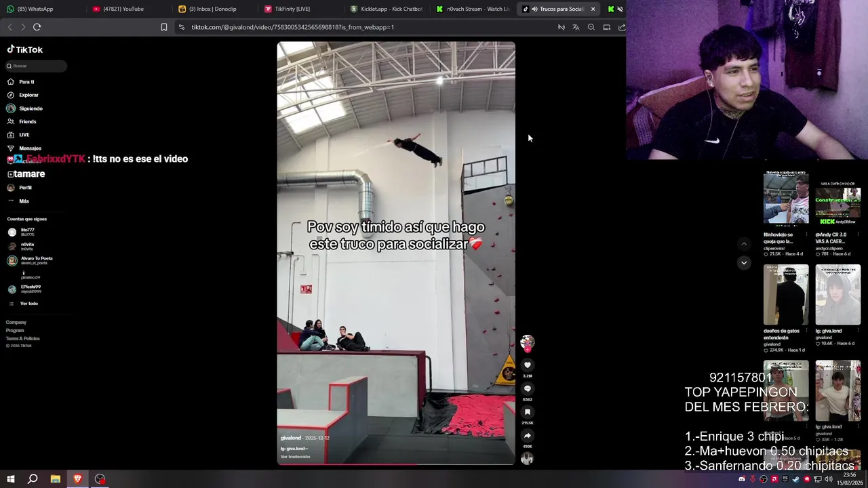Open the Siguiendo feed
This screenshot has height=488, width=868.
[x=24, y=108]
